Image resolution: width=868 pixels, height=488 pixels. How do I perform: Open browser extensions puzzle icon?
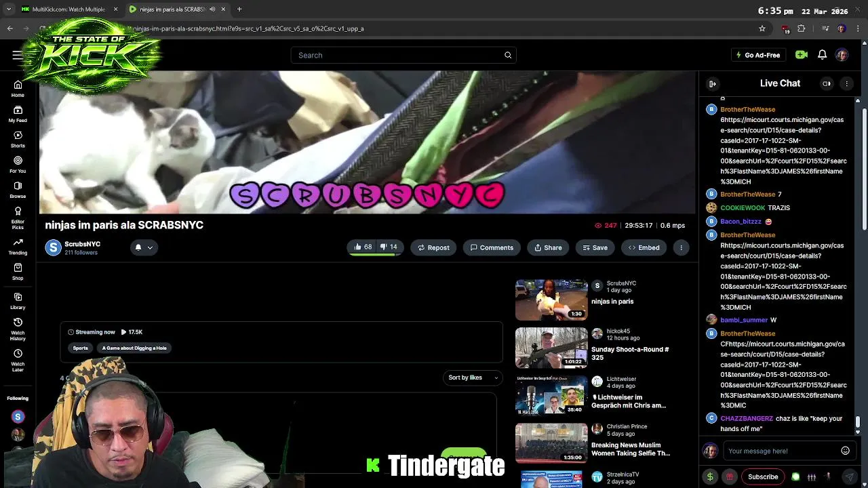pos(802,28)
